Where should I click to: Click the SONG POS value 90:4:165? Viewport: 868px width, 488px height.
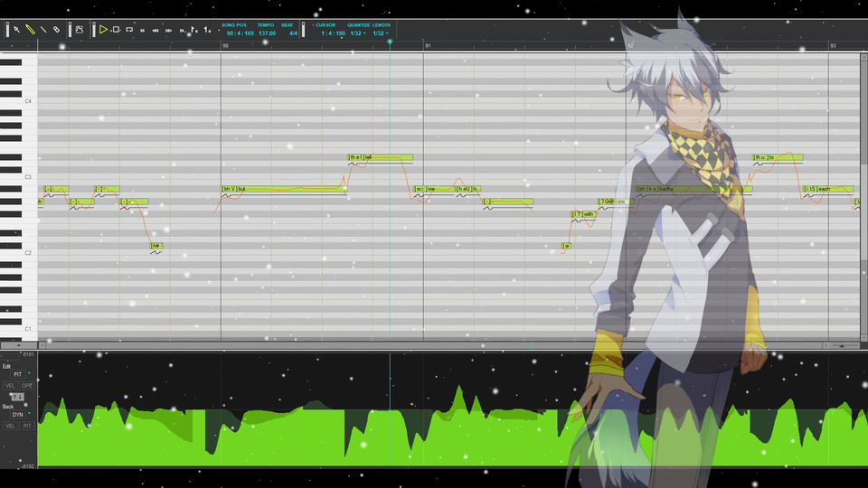coord(241,33)
